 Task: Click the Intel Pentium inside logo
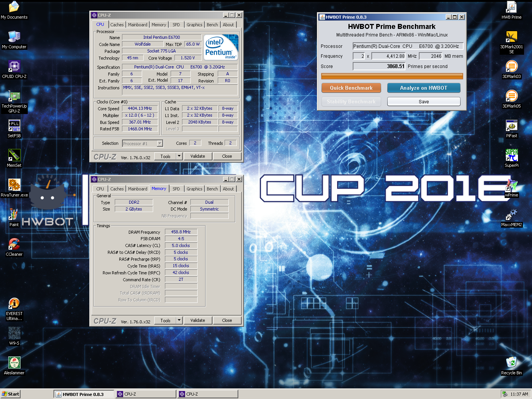click(x=221, y=47)
